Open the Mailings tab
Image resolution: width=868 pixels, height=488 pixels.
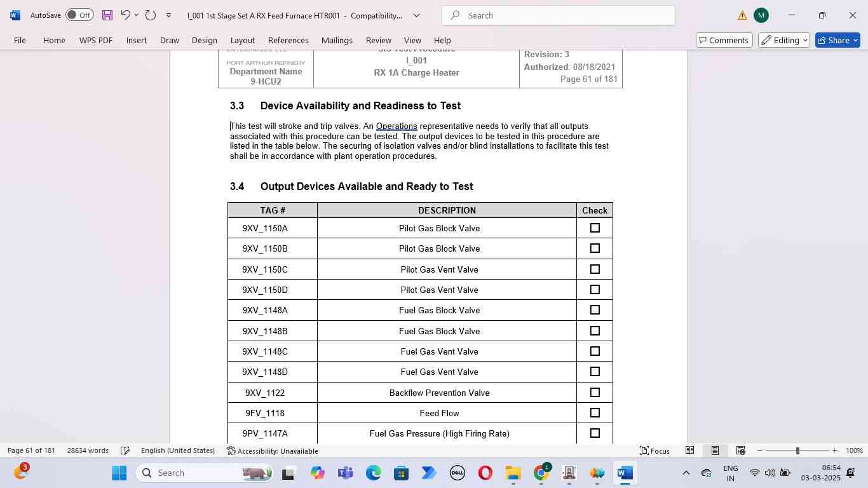[x=337, y=40]
